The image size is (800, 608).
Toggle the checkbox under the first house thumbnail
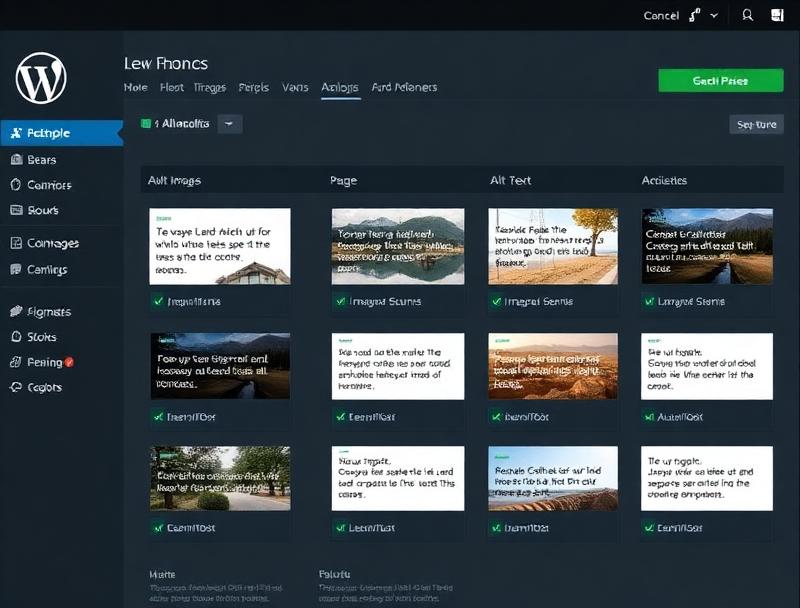[x=158, y=301]
